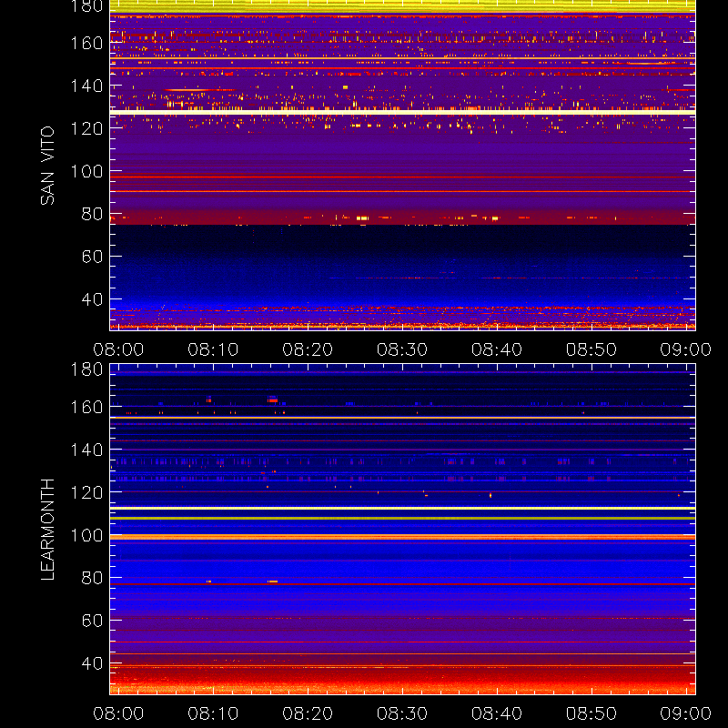Viewport: 728px width, 728px height.
Task: Click 08:30 time label under SAN VITO plot
Action: point(402,349)
